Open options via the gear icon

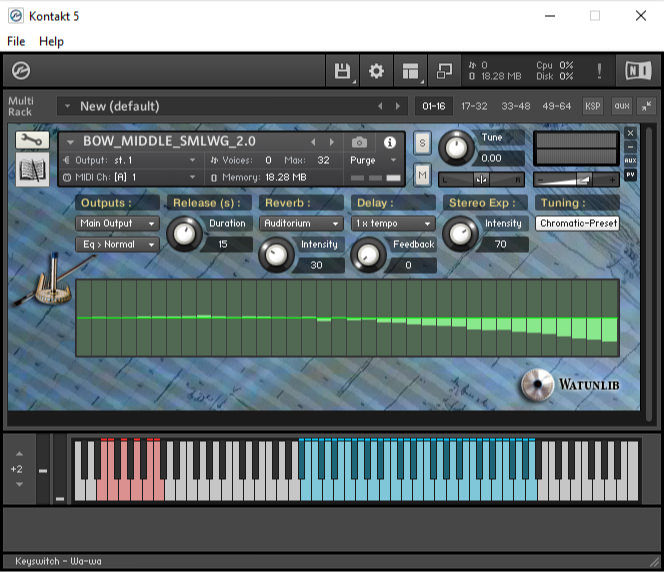[376, 71]
